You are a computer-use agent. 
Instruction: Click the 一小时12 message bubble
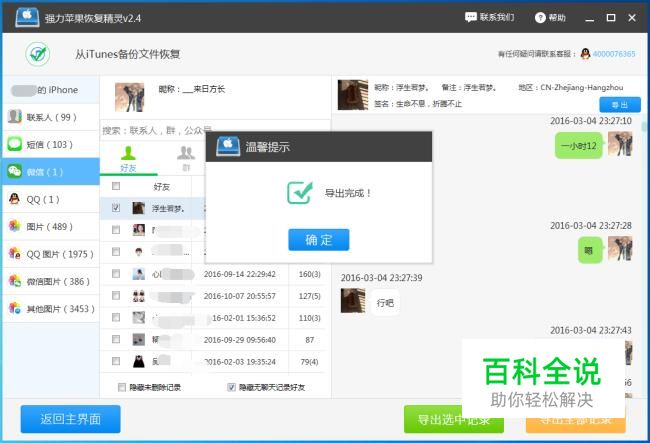[x=578, y=145]
